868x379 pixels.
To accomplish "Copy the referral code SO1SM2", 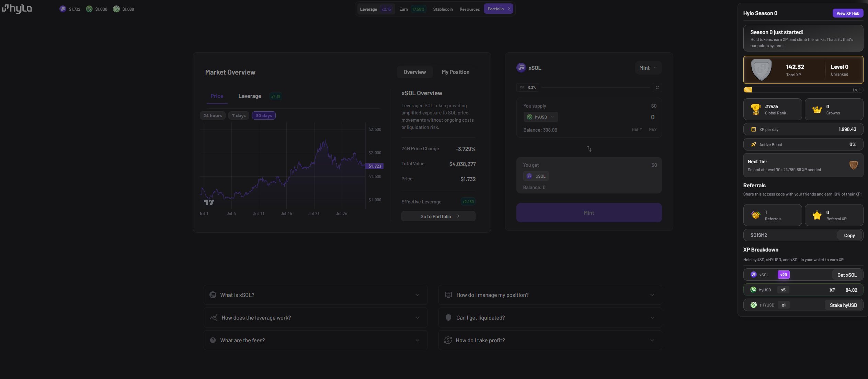I will (x=849, y=235).
